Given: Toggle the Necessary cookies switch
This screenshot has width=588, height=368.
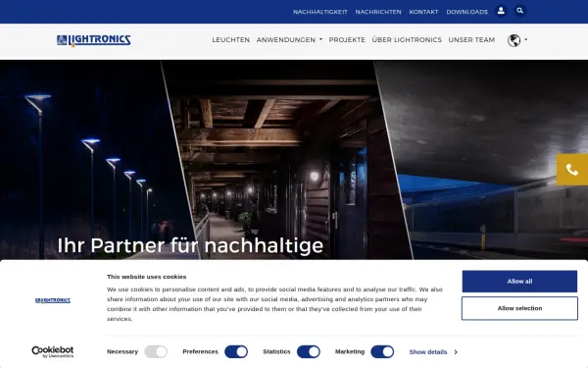Looking at the screenshot, I should [156, 352].
